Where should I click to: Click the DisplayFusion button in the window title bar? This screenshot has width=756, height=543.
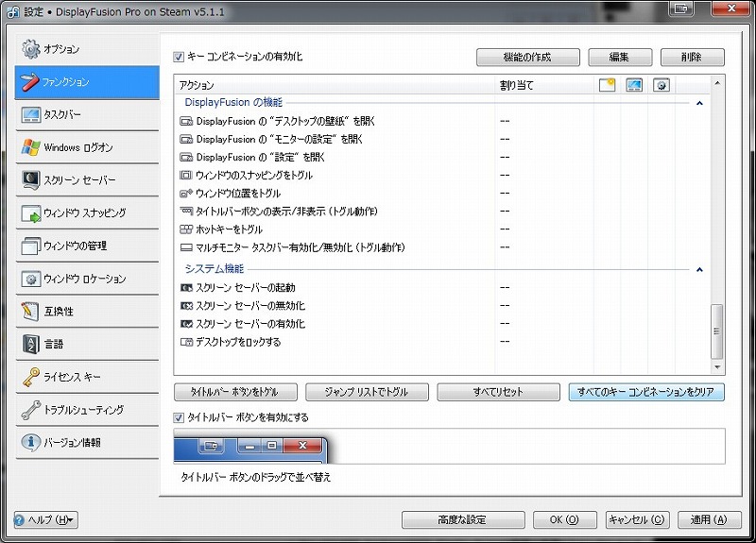tap(681, 8)
